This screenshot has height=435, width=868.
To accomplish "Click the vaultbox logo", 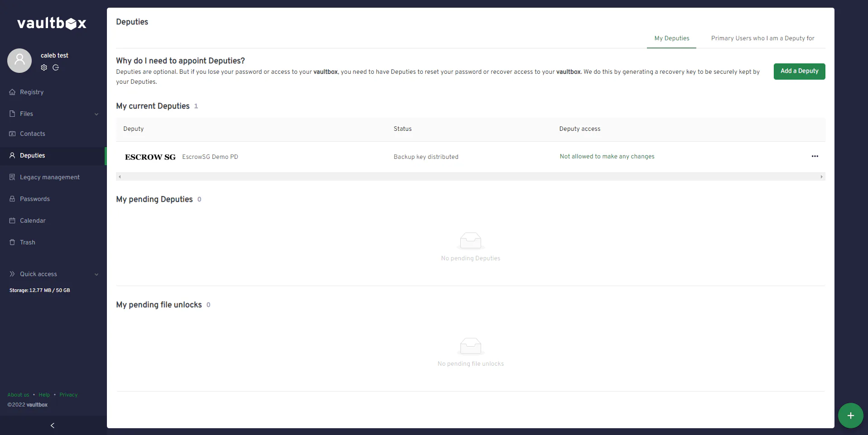I will click(52, 23).
